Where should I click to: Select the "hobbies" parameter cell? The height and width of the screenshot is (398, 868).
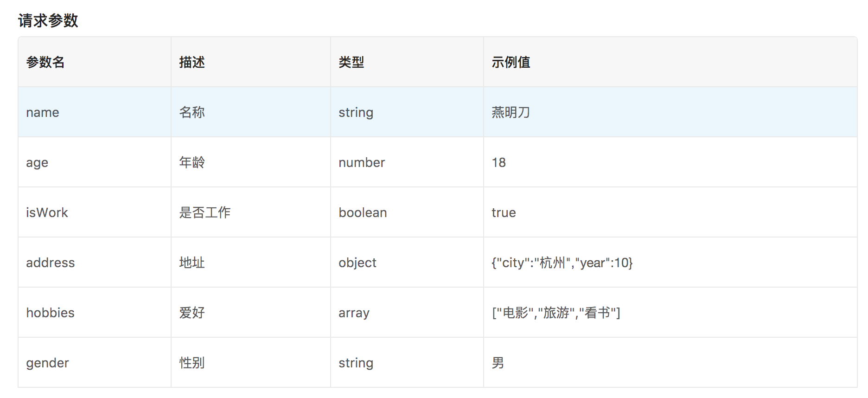tap(51, 313)
